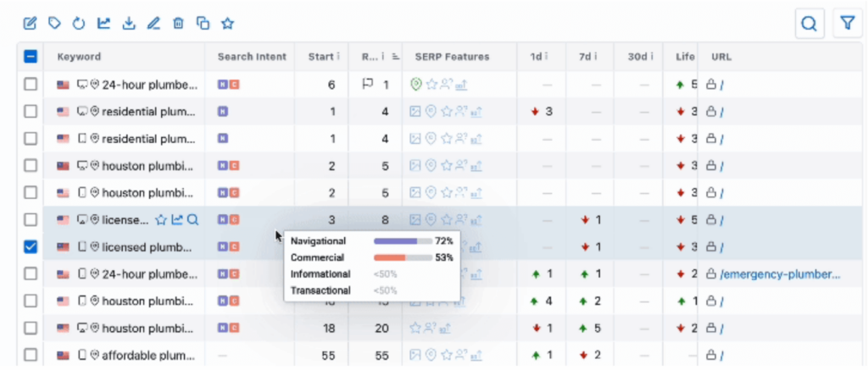Screen dimensions: 868x370
Task: Click the download export icon
Action: coord(129,23)
